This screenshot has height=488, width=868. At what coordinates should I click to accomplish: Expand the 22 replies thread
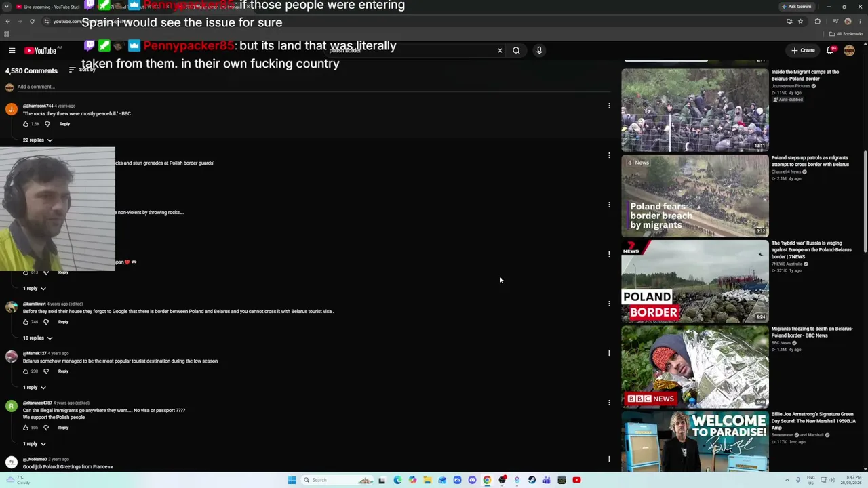37,140
